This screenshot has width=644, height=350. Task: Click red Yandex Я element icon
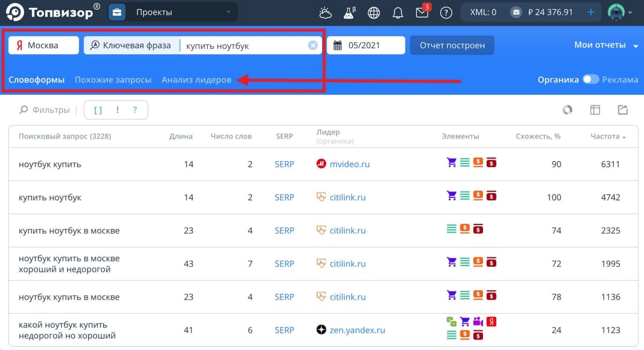point(492,321)
